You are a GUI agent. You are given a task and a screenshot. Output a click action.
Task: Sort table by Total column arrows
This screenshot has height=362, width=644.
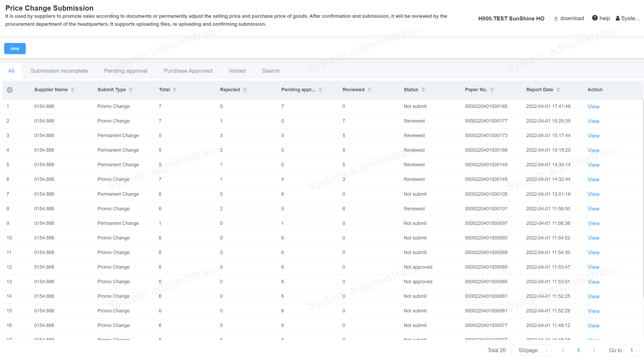[x=174, y=90]
